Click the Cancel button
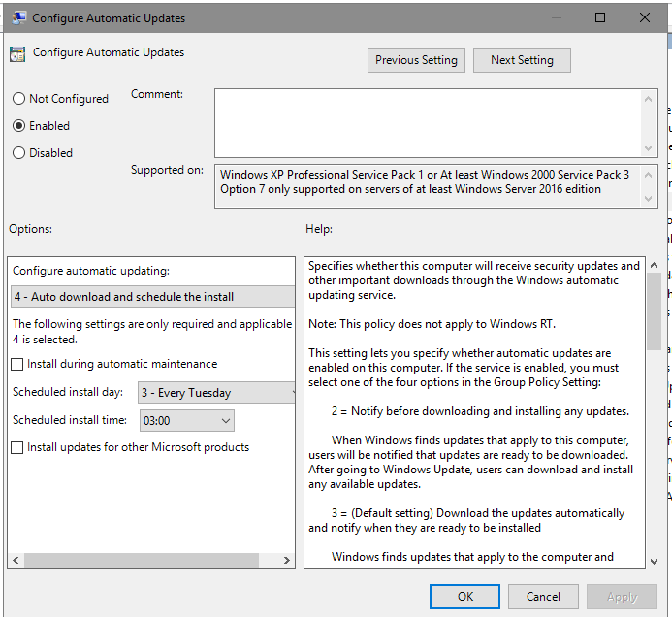 543,597
